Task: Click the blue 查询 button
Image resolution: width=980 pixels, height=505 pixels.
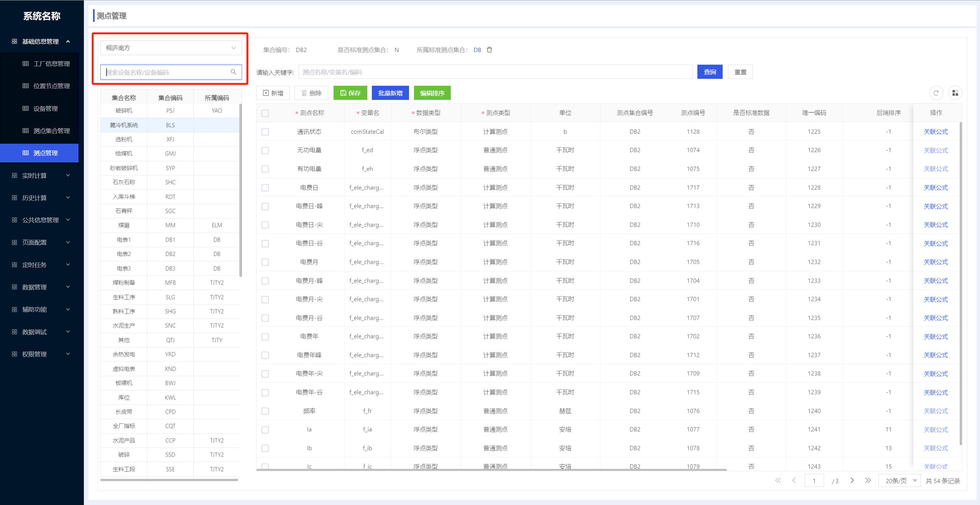Action: click(x=710, y=72)
